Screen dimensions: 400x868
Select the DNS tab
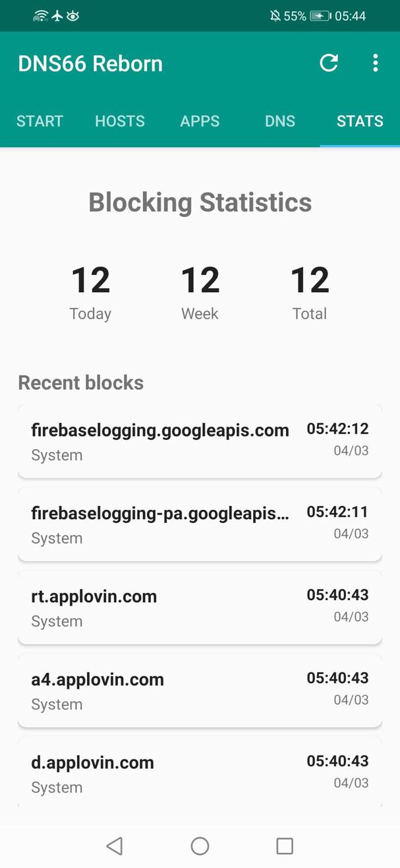point(280,121)
